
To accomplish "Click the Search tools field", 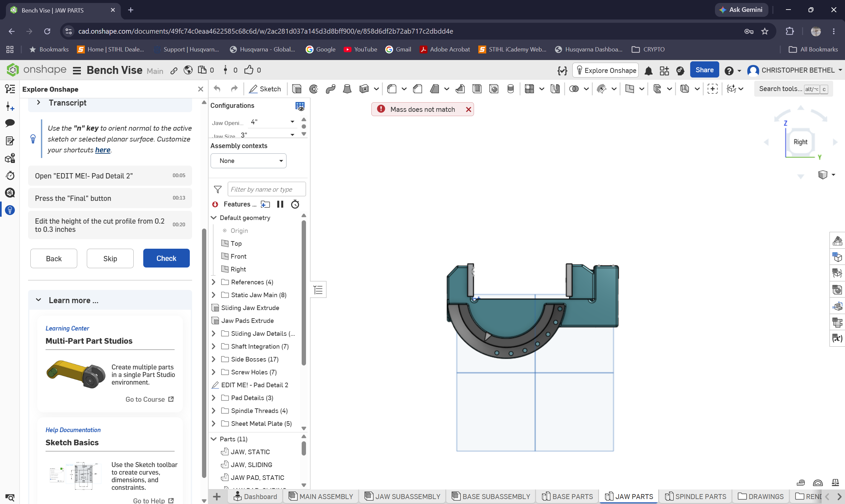I will click(x=793, y=89).
